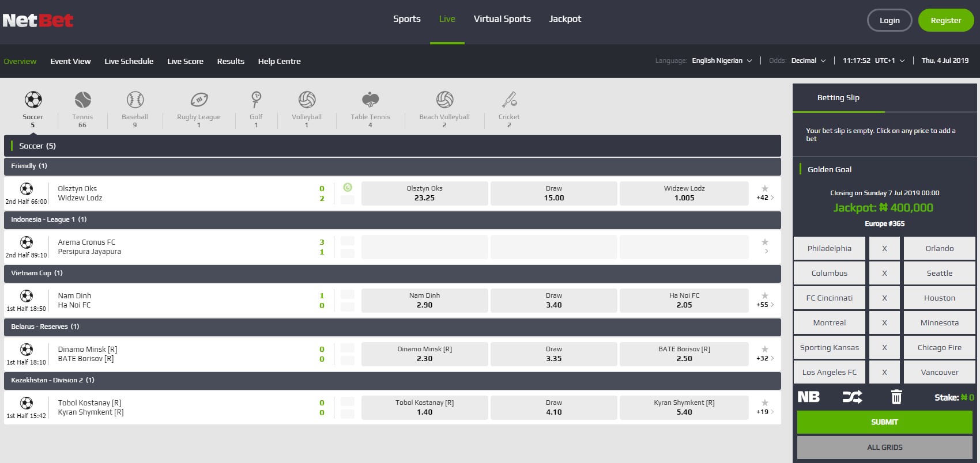This screenshot has height=463, width=980.
Task: Collapse the Vietnam Cup (1) header
Action: 393,273
